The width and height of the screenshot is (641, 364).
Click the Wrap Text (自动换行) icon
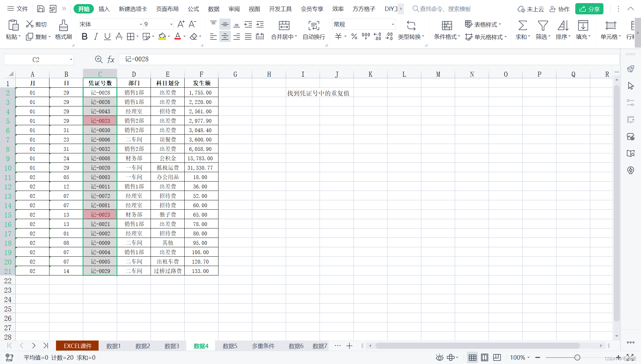tap(314, 26)
